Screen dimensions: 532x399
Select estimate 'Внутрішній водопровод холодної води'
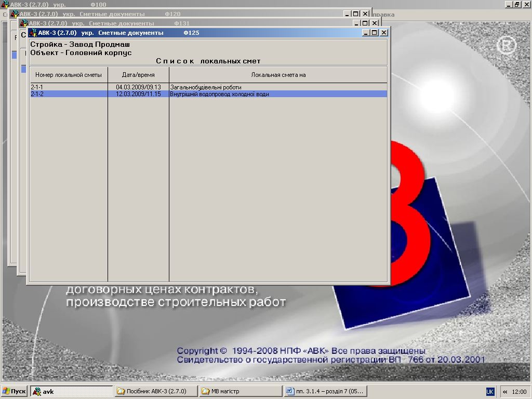click(x=219, y=94)
